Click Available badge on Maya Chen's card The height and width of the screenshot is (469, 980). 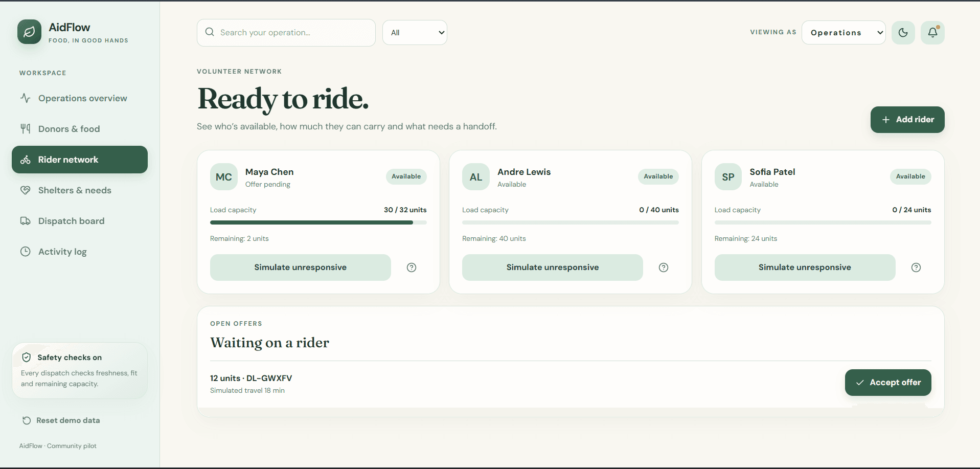coord(406,176)
